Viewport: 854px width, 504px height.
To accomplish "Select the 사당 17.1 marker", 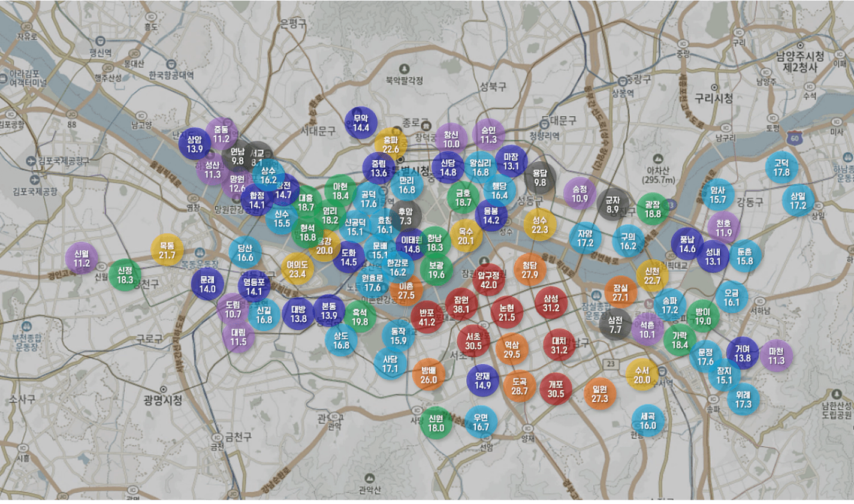I will 390,364.
